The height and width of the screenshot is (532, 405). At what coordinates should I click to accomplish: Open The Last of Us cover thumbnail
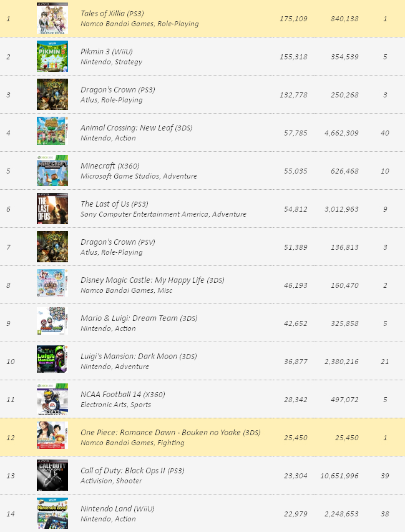tap(52, 209)
